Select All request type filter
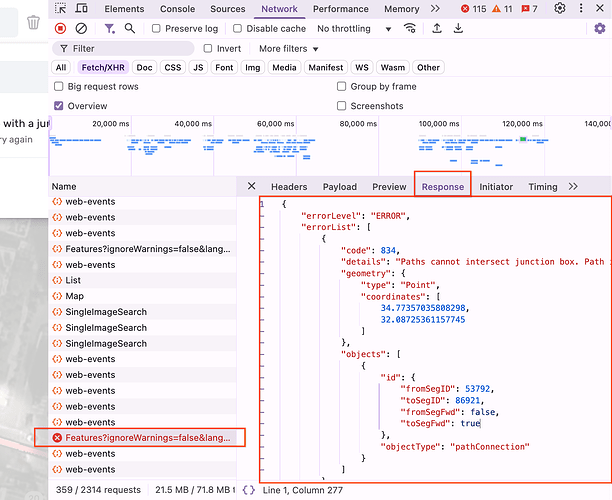The width and height of the screenshot is (612, 500). [x=61, y=68]
